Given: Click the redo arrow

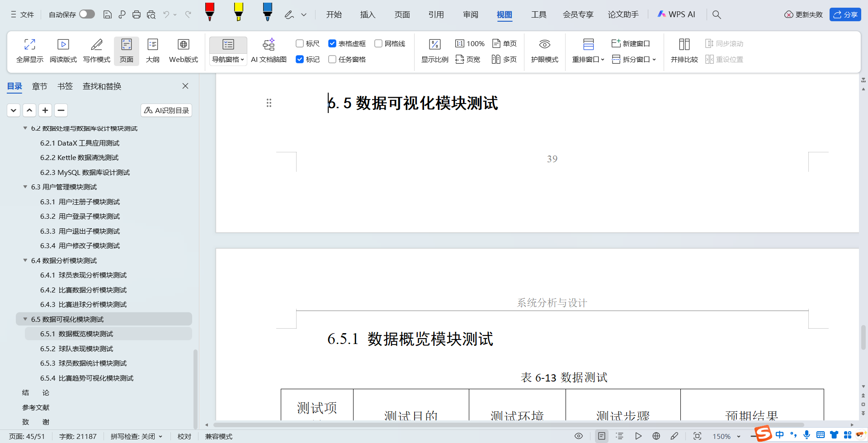Looking at the screenshot, I should [188, 14].
